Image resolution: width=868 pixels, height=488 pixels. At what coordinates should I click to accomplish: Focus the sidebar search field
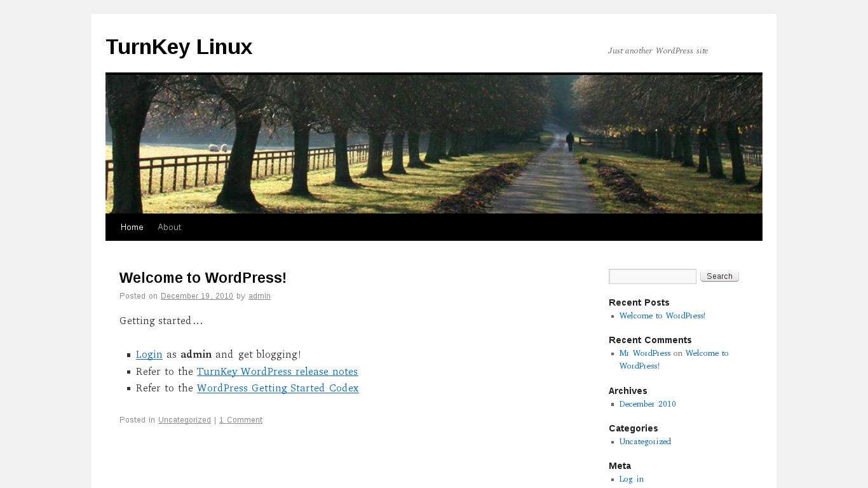click(653, 276)
